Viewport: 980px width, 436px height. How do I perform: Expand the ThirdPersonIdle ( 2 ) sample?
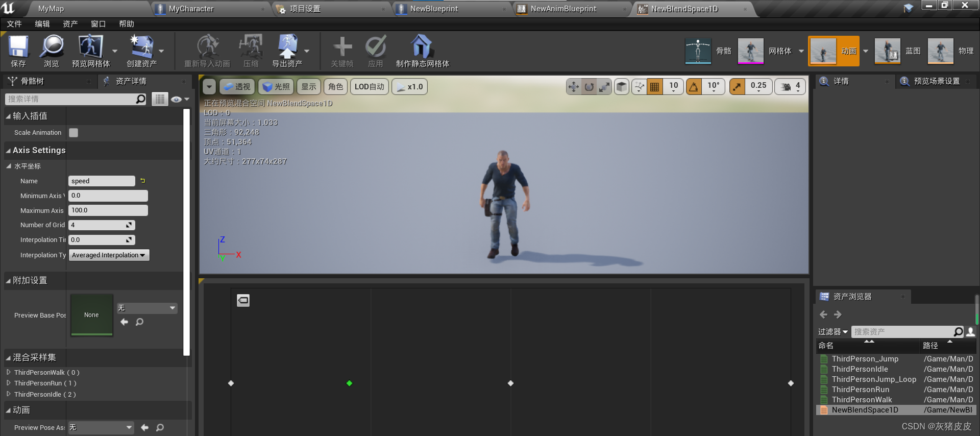pyautogui.click(x=9, y=394)
